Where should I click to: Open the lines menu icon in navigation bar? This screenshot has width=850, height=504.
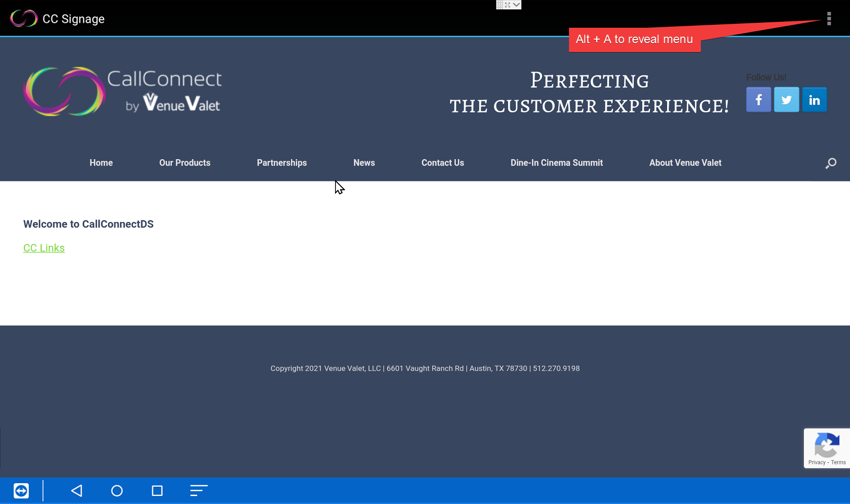pos(199,491)
